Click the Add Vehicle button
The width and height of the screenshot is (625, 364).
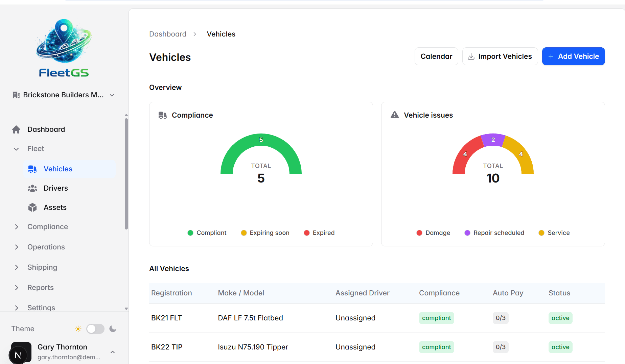tap(573, 56)
